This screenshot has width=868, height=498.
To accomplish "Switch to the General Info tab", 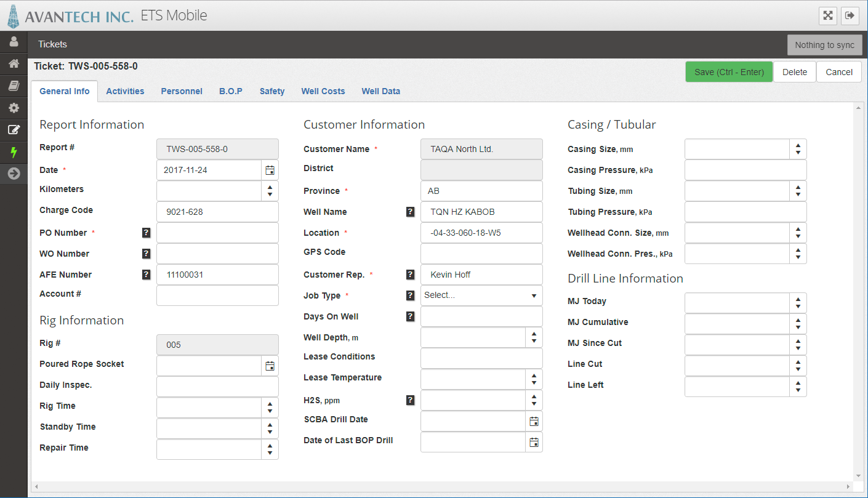I will [x=64, y=91].
